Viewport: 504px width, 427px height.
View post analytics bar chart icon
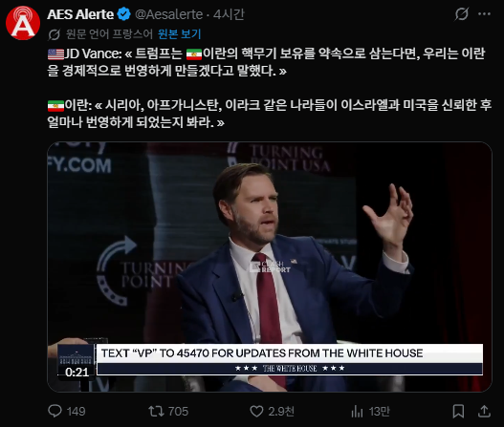coord(357,411)
